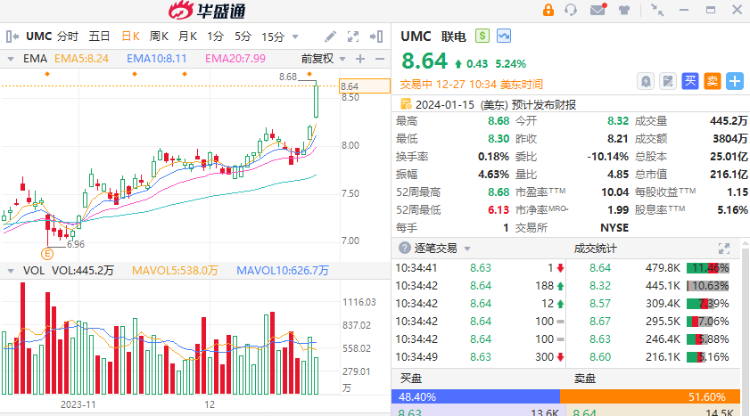750x416 pixels.
Task: Switch to 分时 chart tab
Action: tap(67, 36)
